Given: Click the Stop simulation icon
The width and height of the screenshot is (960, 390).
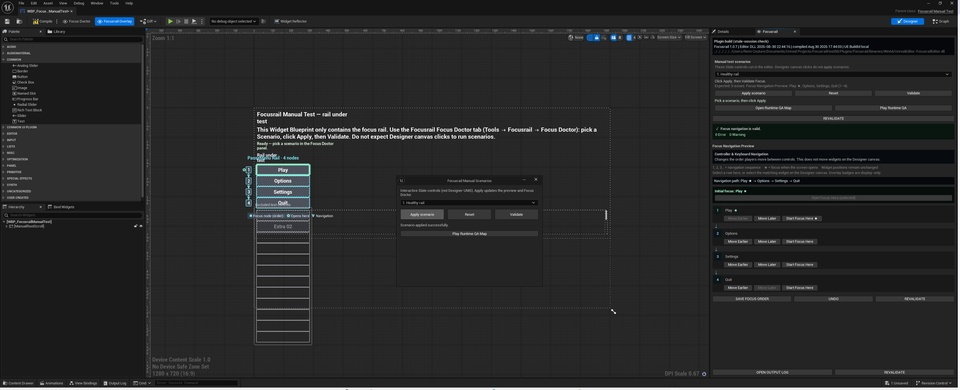Looking at the screenshot, I should [186, 21].
